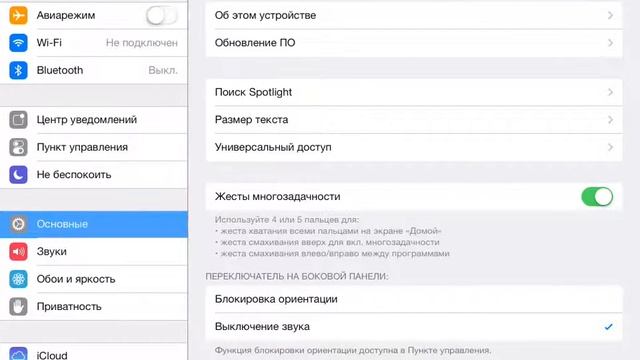Open the Обои и яркость section
This screenshot has width=640, height=360.
pos(94,279)
